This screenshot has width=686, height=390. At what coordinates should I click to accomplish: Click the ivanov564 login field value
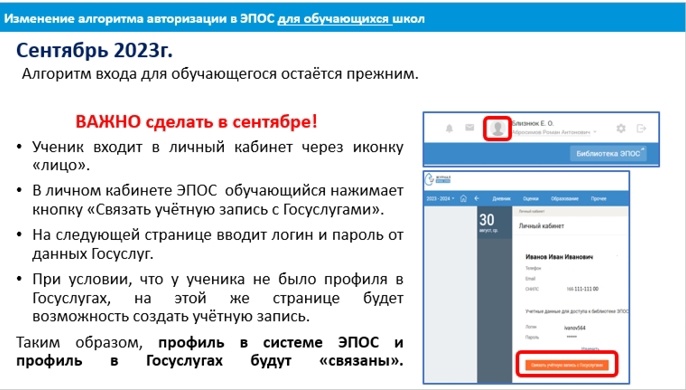pyautogui.click(x=575, y=327)
